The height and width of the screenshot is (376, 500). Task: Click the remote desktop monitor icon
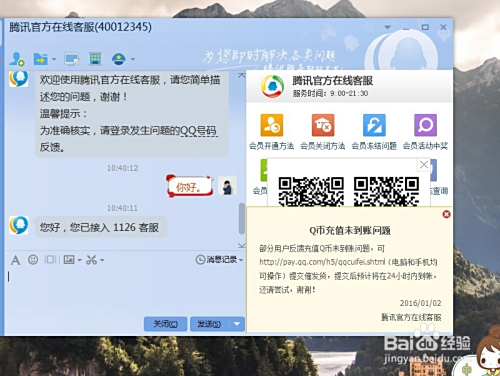(x=72, y=59)
